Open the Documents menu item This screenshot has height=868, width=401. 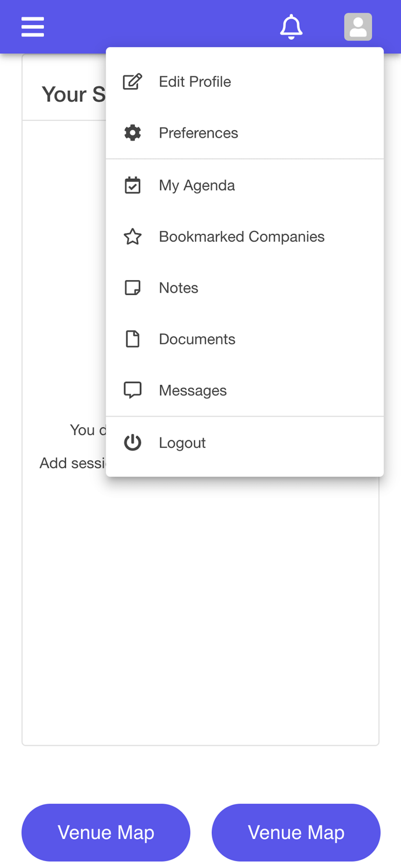[x=197, y=339]
